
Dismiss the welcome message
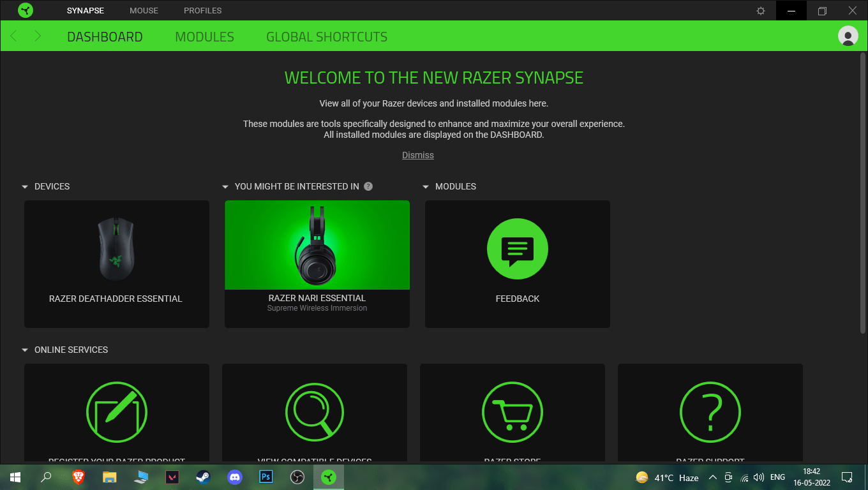[417, 155]
